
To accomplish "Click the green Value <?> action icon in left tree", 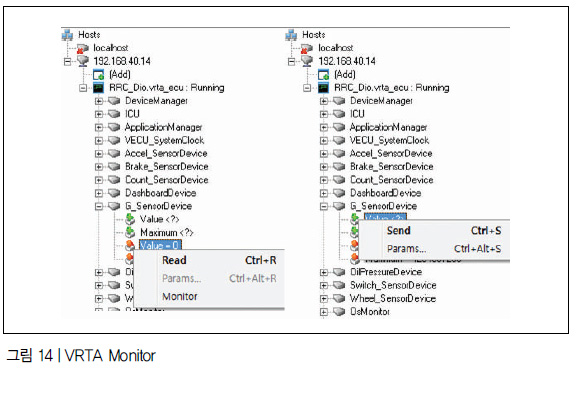I will pyautogui.click(x=130, y=219).
